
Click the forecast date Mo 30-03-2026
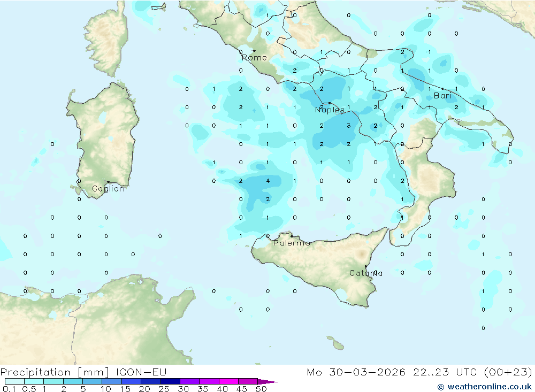356,372
